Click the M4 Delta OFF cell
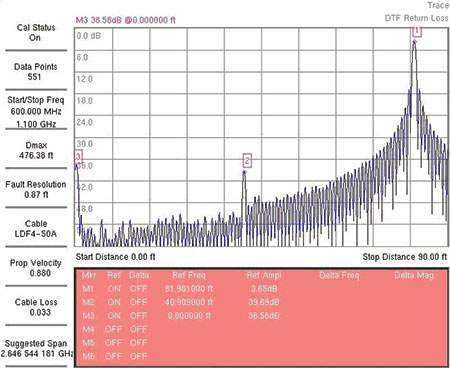 [x=138, y=329]
